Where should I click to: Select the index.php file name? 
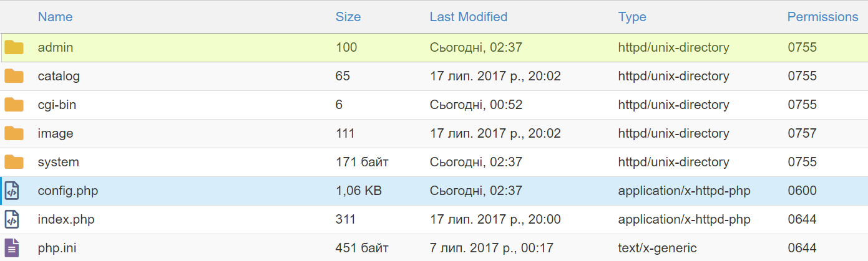(x=66, y=219)
